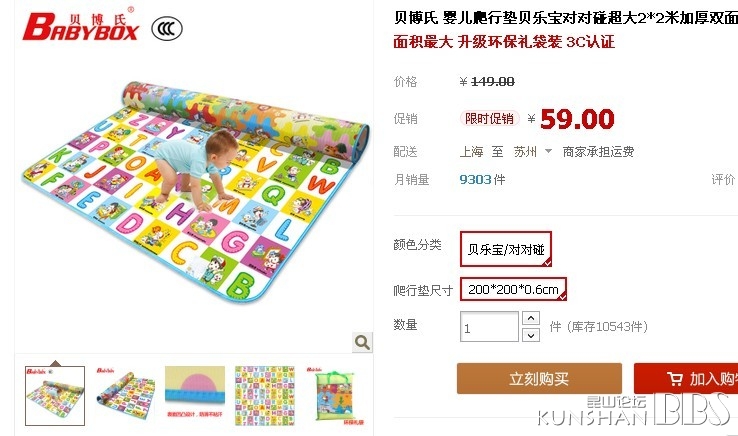
Task: Increase quantity with the up arrow
Action: pyautogui.click(x=531, y=318)
